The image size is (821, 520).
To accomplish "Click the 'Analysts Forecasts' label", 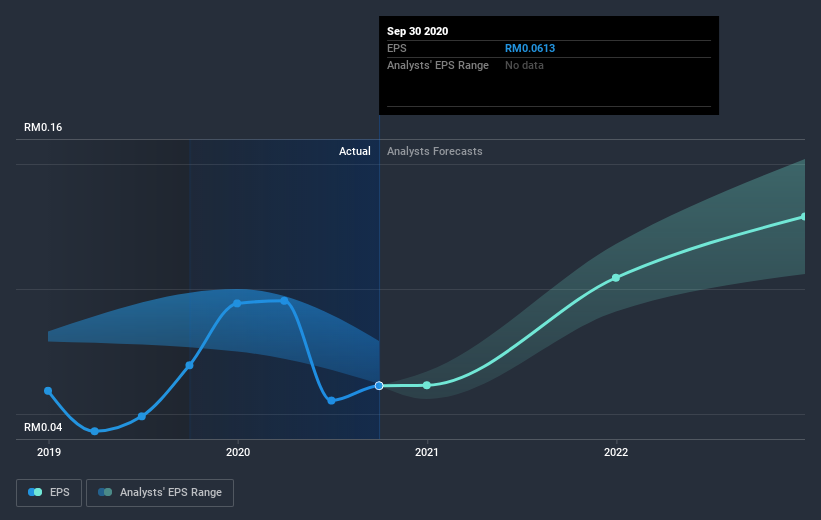I will point(435,151).
